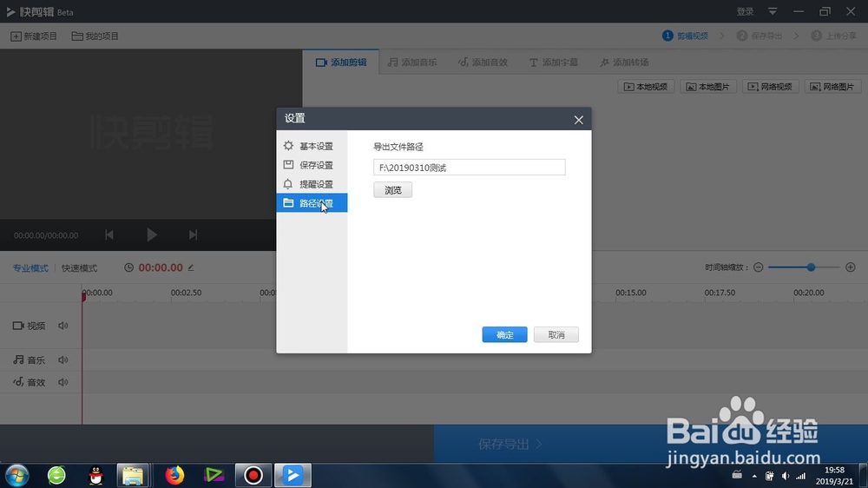The height and width of the screenshot is (488, 868).
Task: Add 本地图片 local image
Action: (708, 87)
